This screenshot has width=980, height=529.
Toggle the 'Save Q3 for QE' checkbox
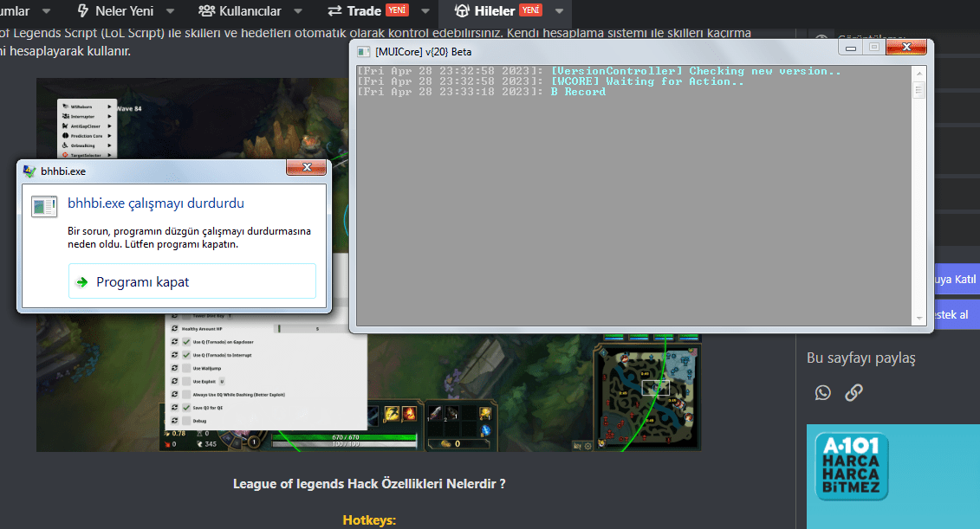(x=186, y=407)
